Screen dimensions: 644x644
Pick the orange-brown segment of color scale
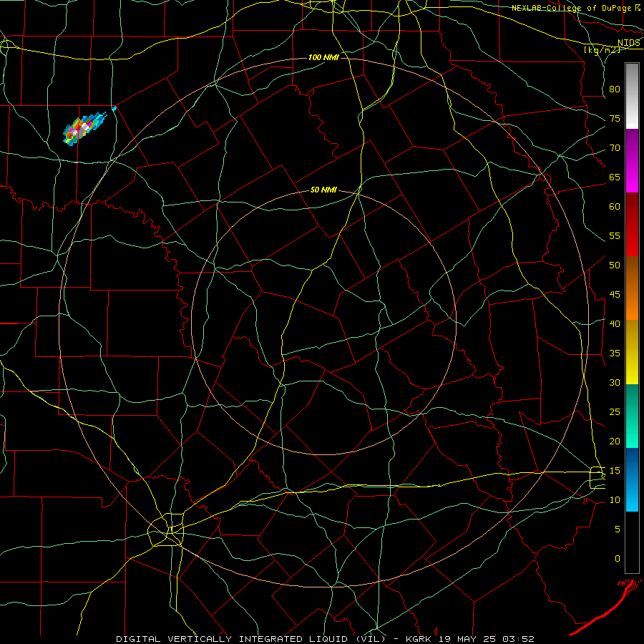pos(632,288)
